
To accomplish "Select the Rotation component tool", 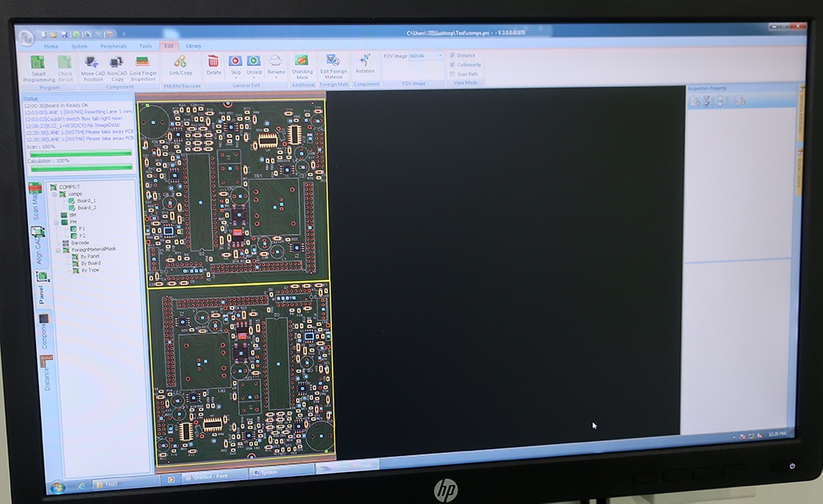I will click(365, 63).
